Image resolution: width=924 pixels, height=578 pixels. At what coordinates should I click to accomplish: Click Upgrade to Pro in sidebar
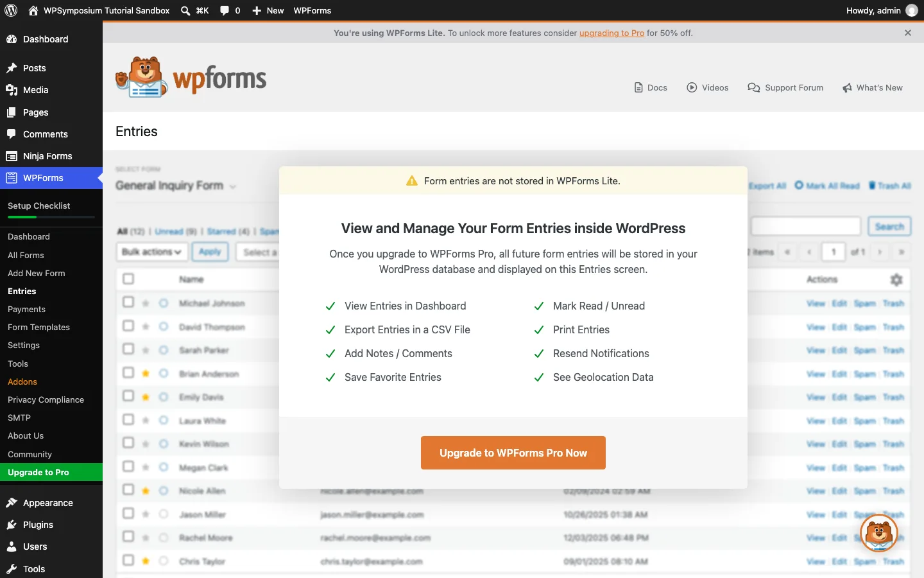point(51,472)
